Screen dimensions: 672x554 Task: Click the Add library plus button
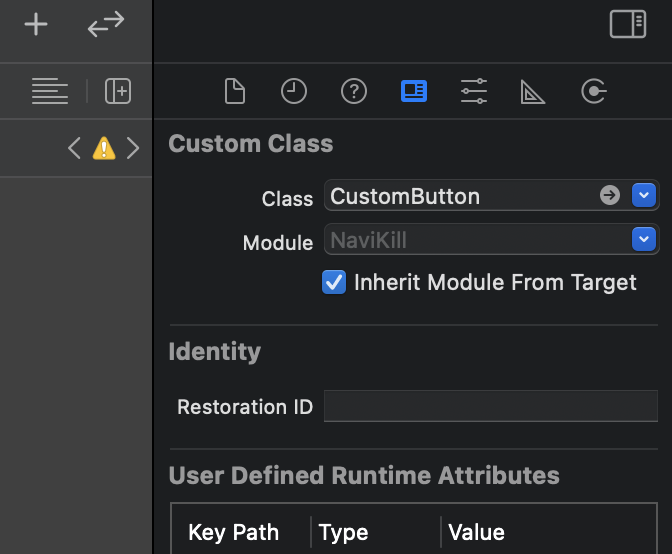(x=36, y=25)
